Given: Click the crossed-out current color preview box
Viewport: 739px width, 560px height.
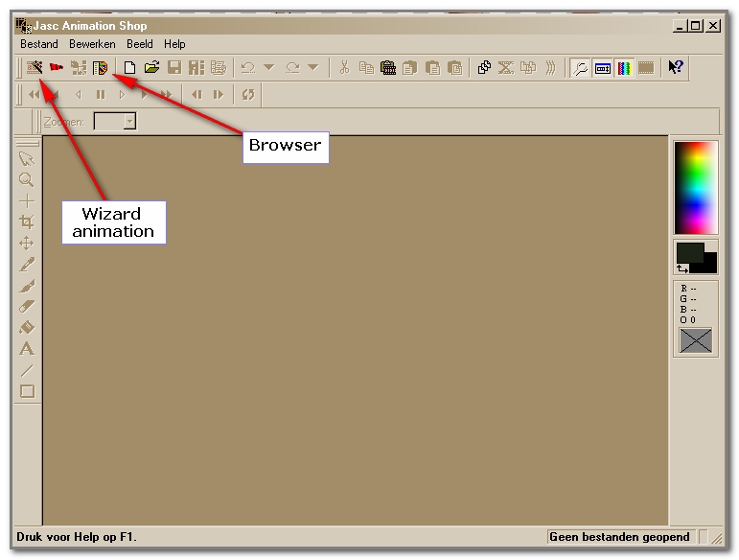Looking at the screenshot, I should [696, 340].
